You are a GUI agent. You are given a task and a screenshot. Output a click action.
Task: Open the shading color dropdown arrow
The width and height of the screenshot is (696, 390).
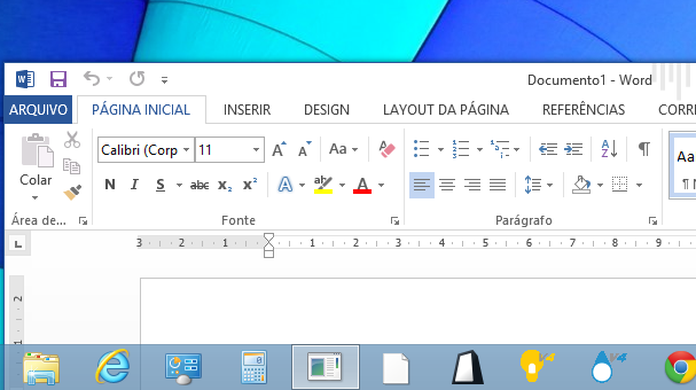tap(600, 185)
